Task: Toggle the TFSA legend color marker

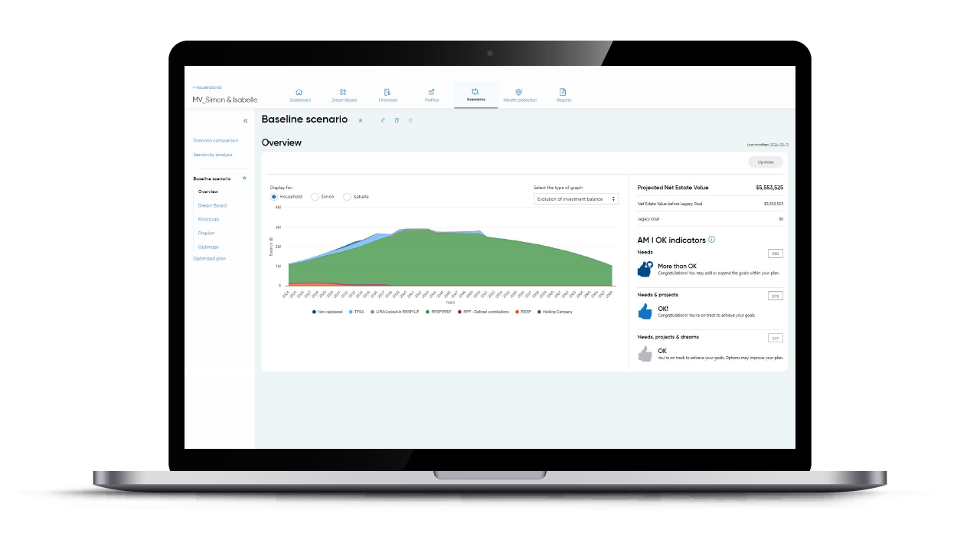Action: pos(351,312)
